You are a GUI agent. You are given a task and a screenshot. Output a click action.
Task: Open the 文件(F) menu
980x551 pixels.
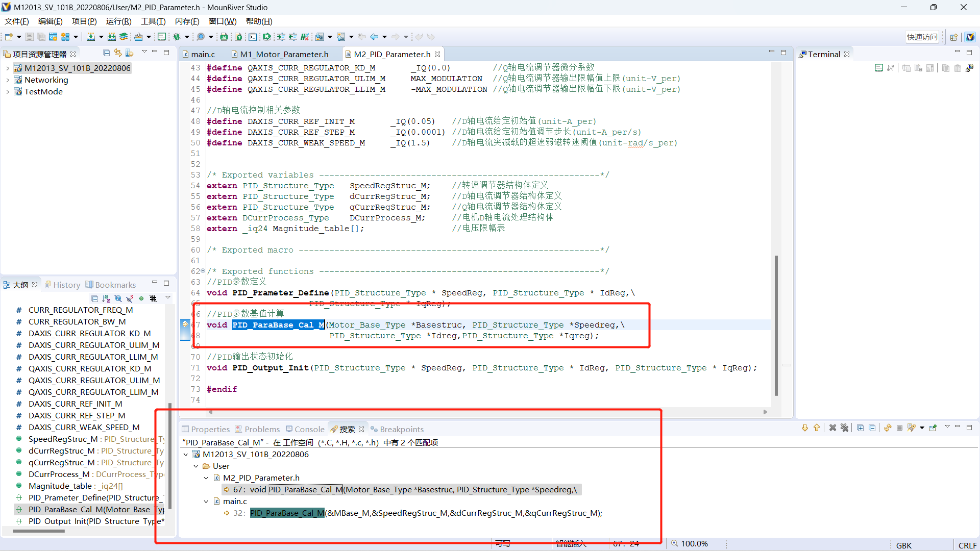click(x=17, y=21)
